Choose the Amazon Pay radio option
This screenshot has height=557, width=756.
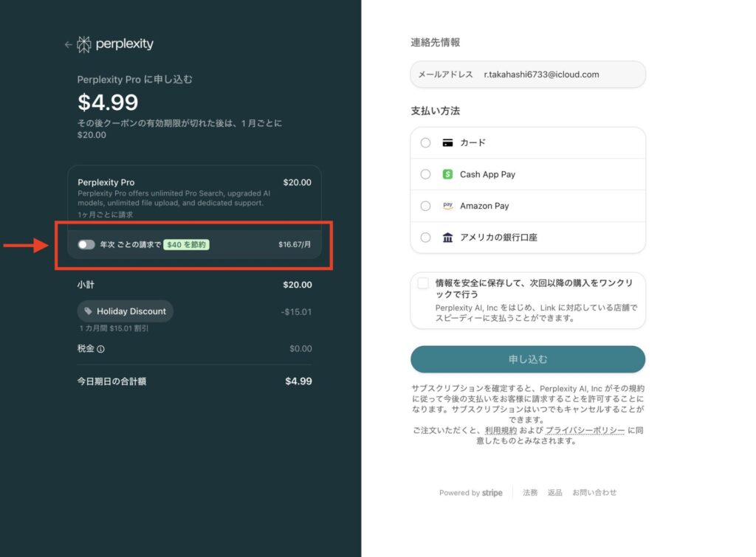click(x=425, y=206)
